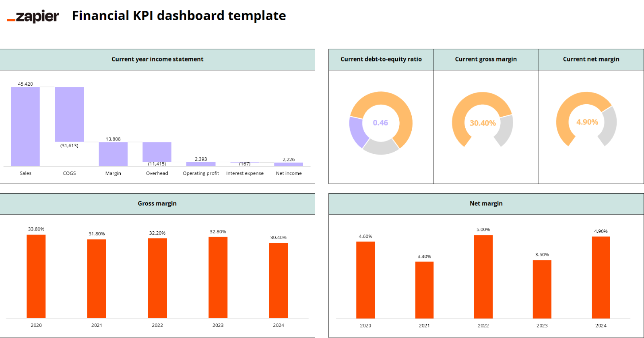Click the 30.40% gross margin donut value
The image size is (644, 338).
[483, 123]
